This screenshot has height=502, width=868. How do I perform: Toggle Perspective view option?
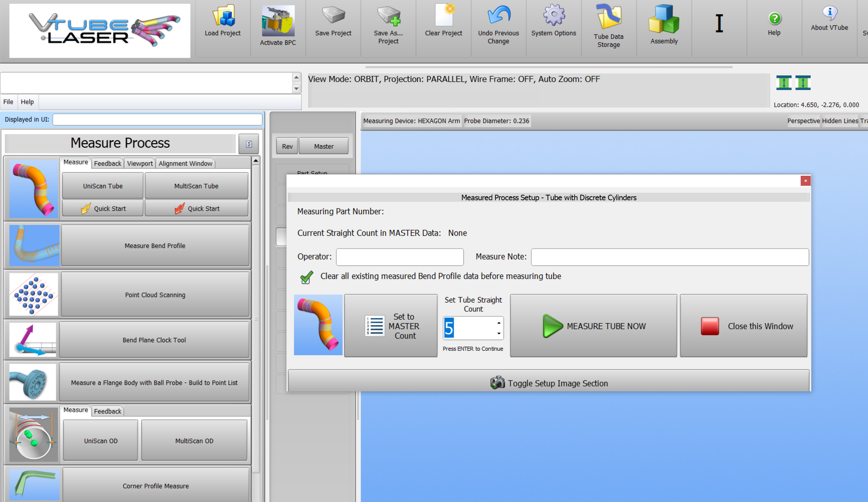[803, 121]
